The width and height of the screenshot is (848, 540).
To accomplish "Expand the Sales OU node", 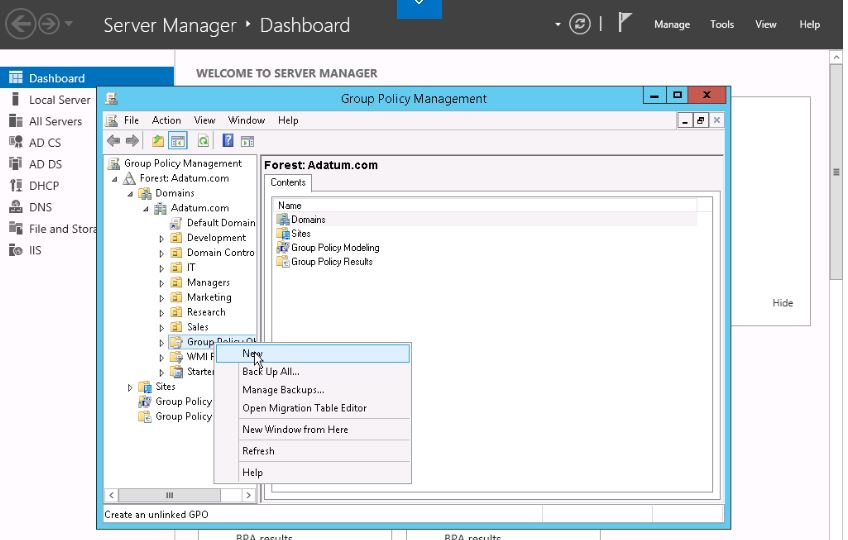I will (x=161, y=327).
